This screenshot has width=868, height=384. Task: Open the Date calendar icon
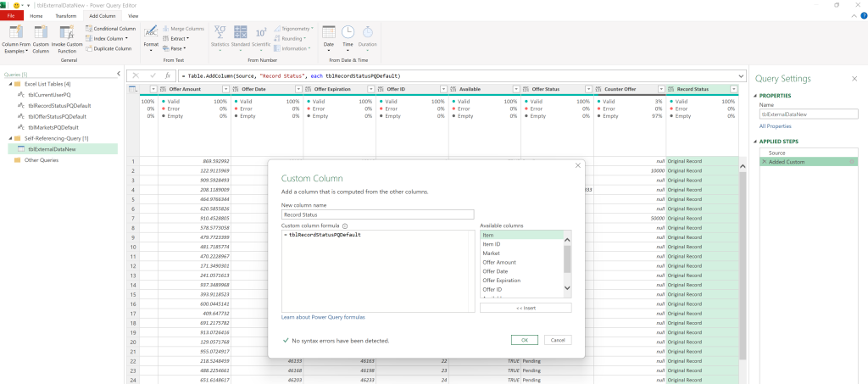(x=329, y=32)
